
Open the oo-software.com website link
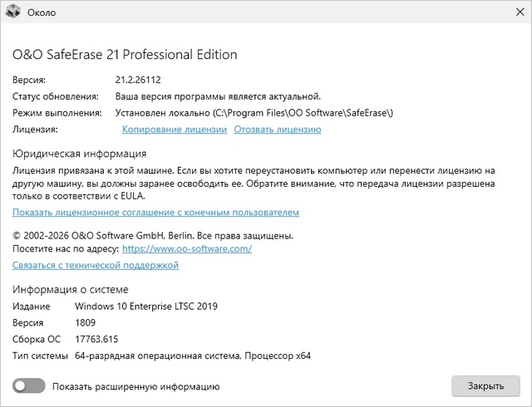[x=186, y=248]
